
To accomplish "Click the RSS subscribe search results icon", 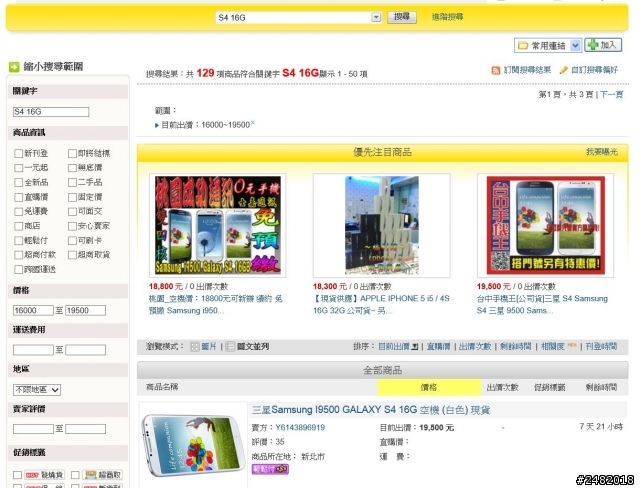I will [496, 71].
